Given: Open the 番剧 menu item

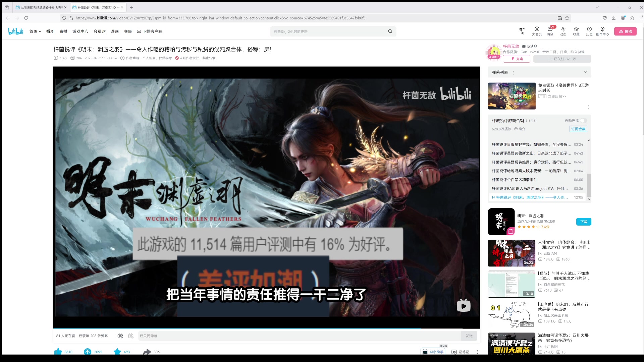Looking at the screenshot, I should [50, 32].
